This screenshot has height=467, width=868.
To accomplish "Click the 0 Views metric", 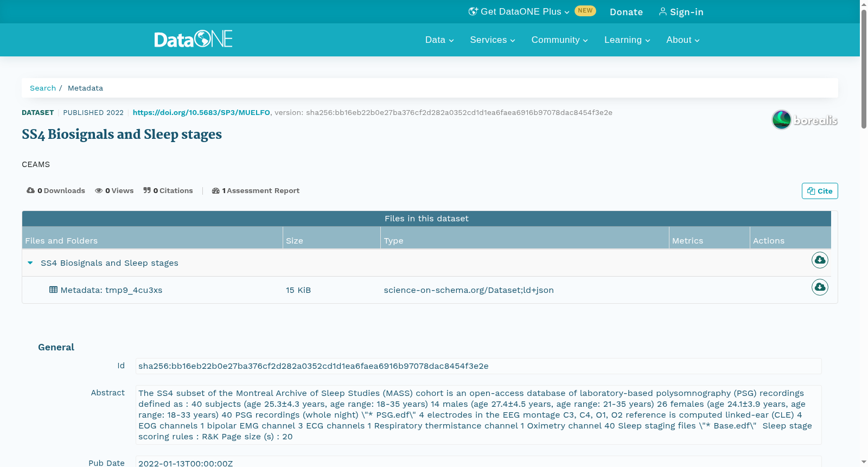I will [114, 190].
